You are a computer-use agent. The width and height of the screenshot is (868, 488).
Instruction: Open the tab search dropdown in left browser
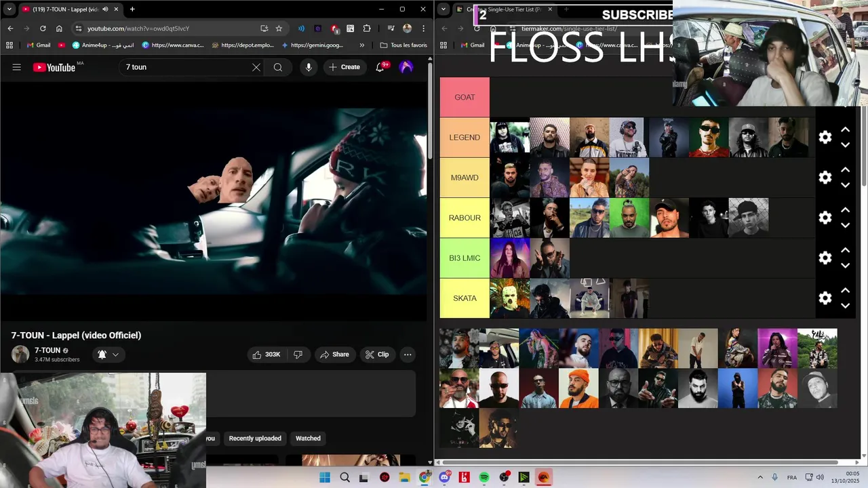click(x=9, y=9)
